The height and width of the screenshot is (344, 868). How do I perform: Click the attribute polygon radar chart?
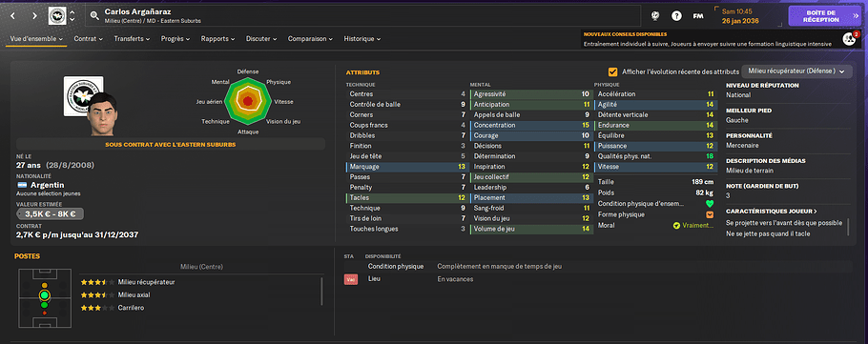(248, 101)
